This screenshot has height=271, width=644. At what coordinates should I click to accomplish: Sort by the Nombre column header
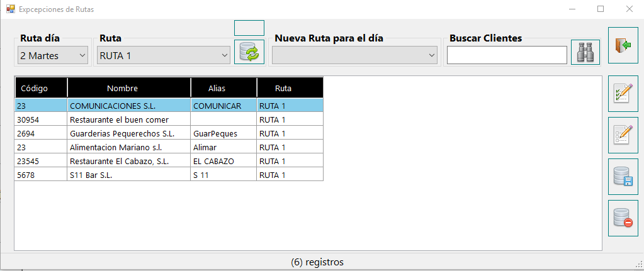pos(129,88)
